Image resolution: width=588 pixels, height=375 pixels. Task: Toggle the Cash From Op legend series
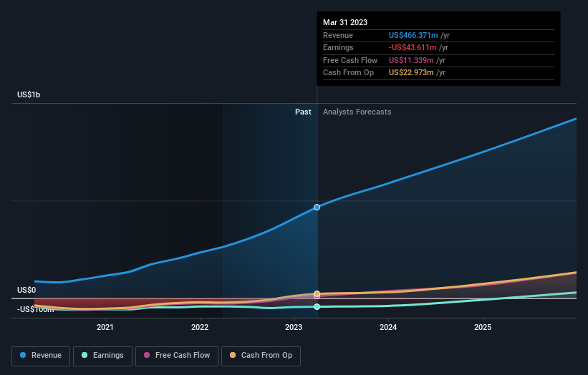(x=261, y=356)
